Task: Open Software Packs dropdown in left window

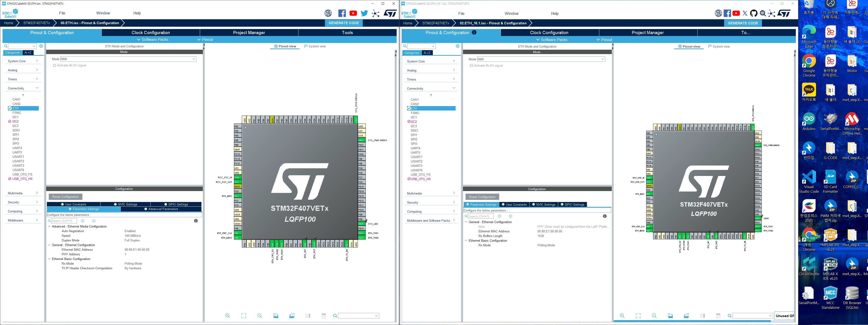Action: pos(152,39)
